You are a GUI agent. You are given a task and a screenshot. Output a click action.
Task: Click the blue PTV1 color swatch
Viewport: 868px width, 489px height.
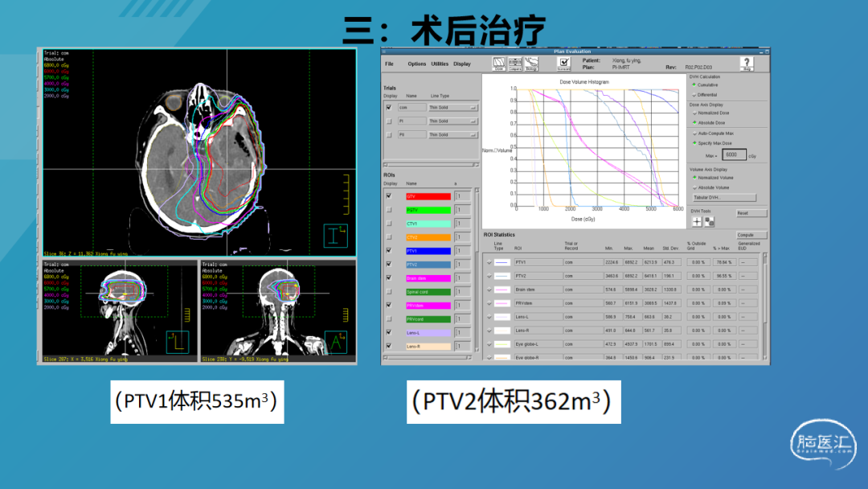[x=428, y=251]
